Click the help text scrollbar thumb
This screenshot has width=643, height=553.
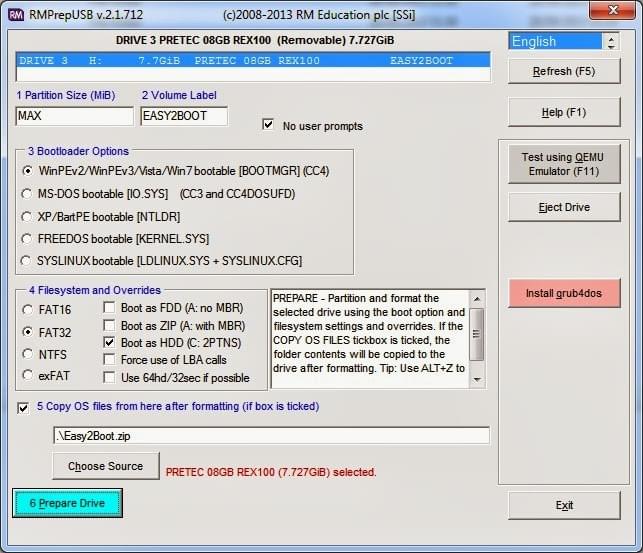coord(477,334)
